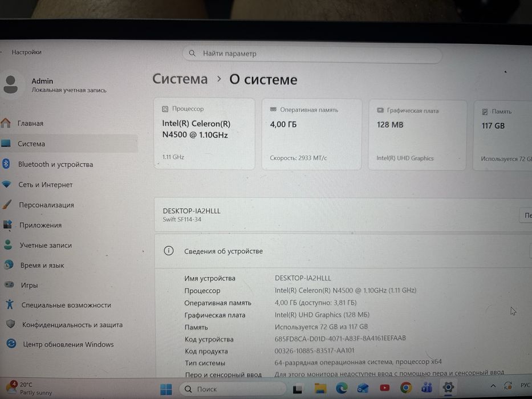Click the taskbar Поиск search box
This screenshot has width=532, height=399.
click(233, 389)
